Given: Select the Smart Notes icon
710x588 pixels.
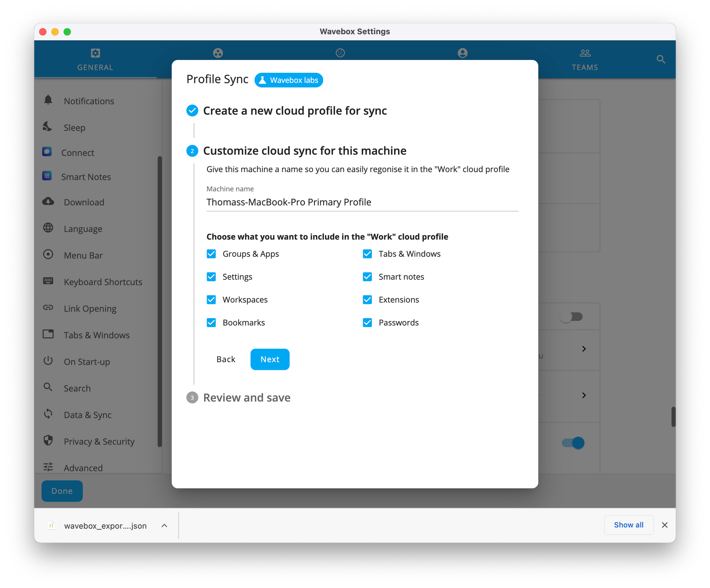Looking at the screenshot, I should pyautogui.click(x=47, y=176).
